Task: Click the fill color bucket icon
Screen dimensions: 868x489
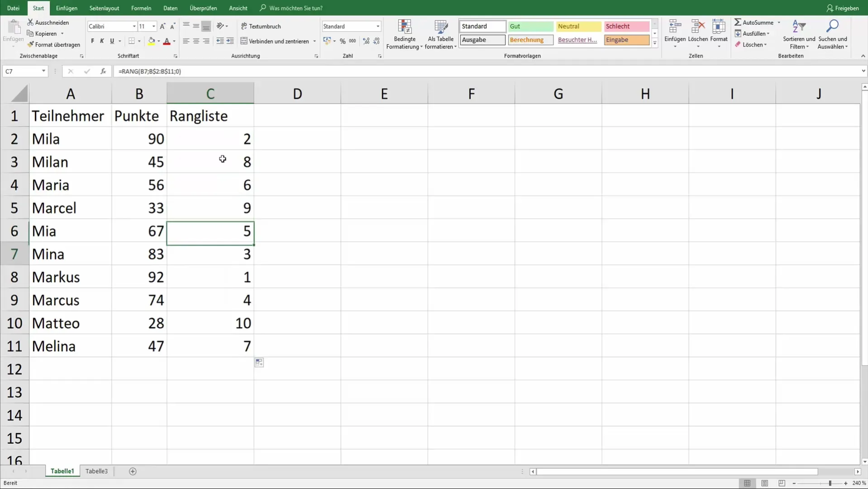Action: pyautogui.click(x=151, y=41)
